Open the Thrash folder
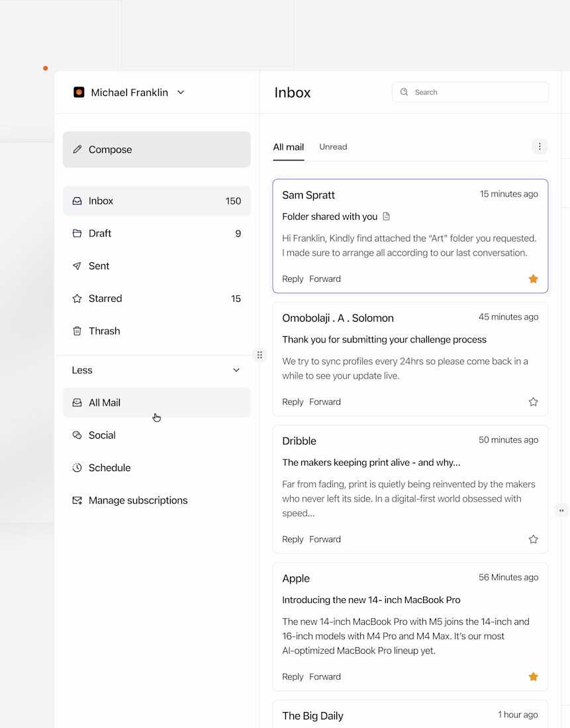The height and width of the screenshot is (728, 570). click(x=104, y=331)
